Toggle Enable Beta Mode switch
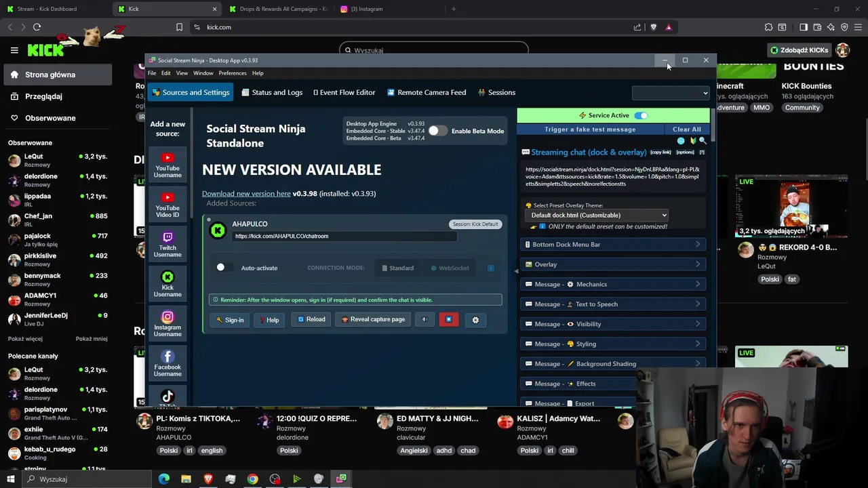868x488 pixels. click(437, 131)
